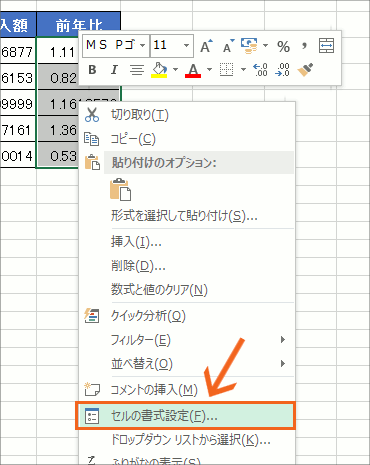
Task: Select cell containing 0.82 value
Action: point(58,78)
